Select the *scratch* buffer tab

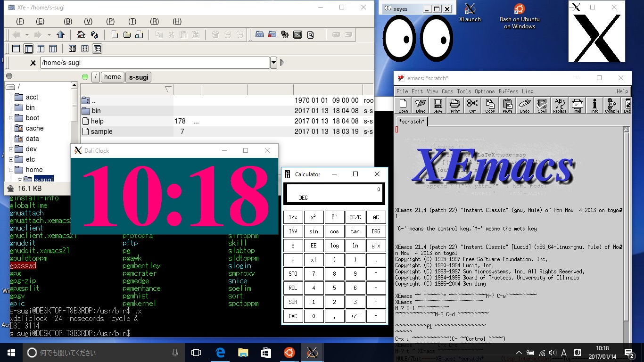click(412, 122)
